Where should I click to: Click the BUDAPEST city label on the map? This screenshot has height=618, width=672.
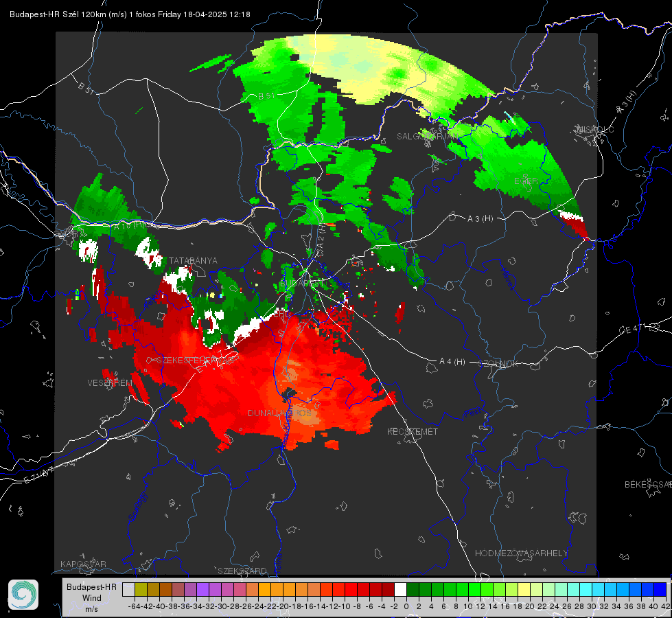301,284
